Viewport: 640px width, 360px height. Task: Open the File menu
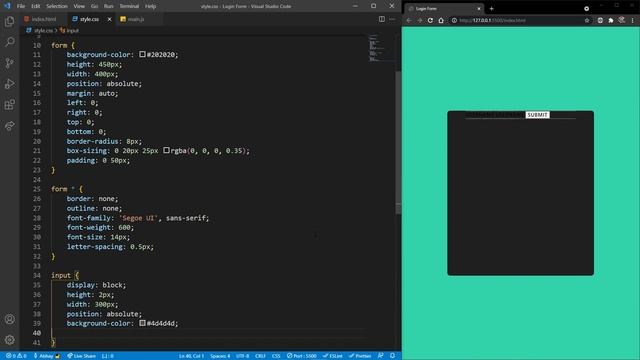point(21,6)
